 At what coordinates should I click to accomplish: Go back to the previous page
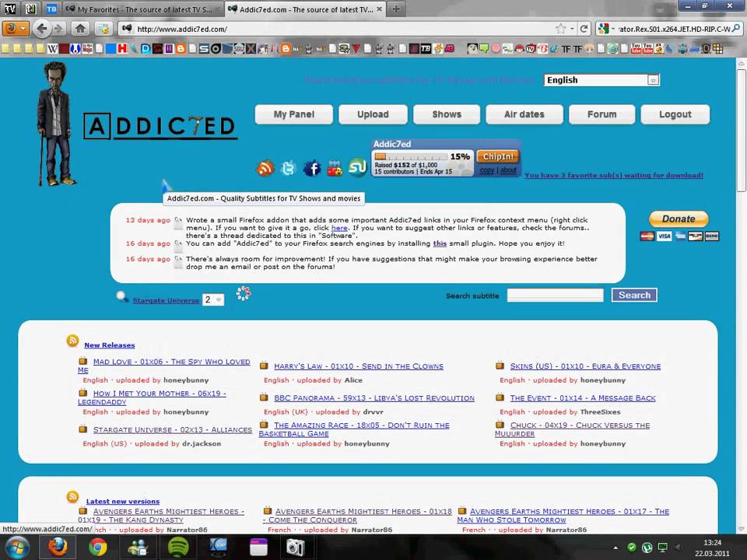pyautogui.click(x=42, y=29)
